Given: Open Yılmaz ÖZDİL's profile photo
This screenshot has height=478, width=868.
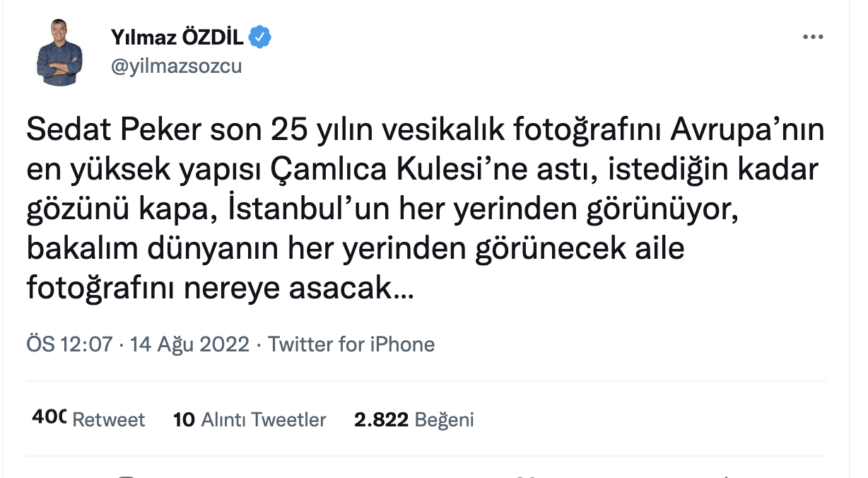Looking at the screenshot, I should (x=60, y=52).
